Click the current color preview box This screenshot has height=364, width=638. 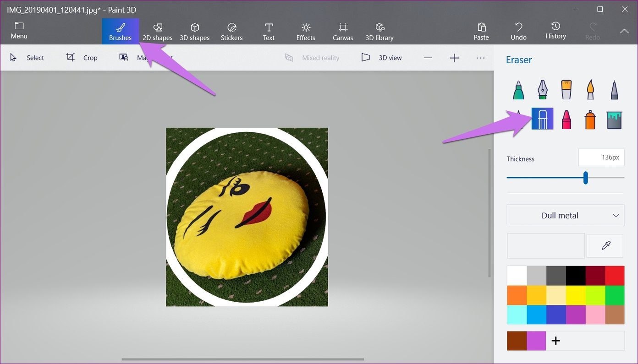click(x=546, y=246)
